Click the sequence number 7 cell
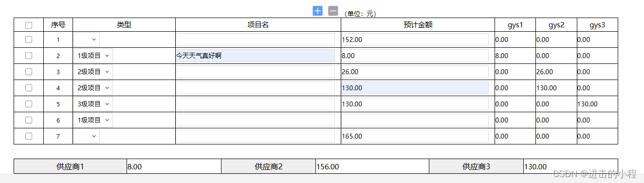The image size is (644, 183). point(58,136)
